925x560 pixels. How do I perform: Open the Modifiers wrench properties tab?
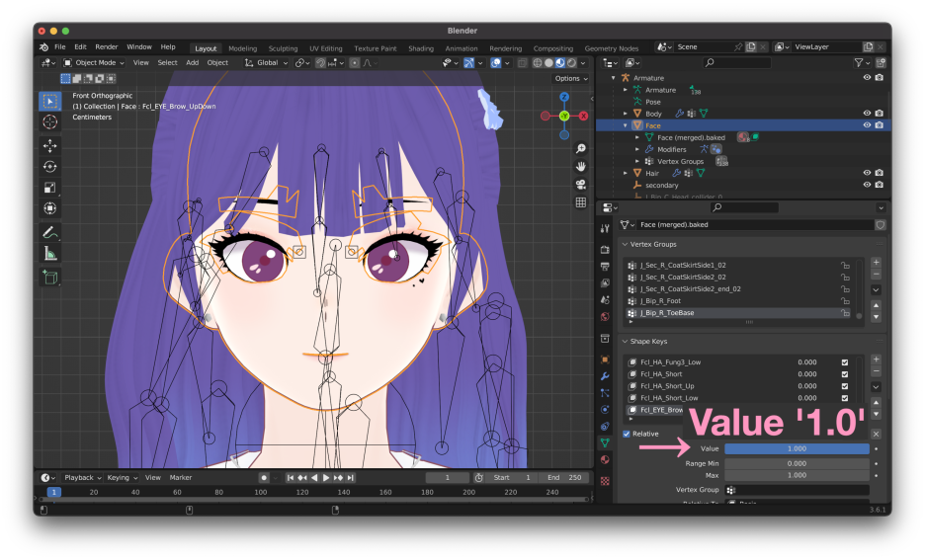(605, 376)
